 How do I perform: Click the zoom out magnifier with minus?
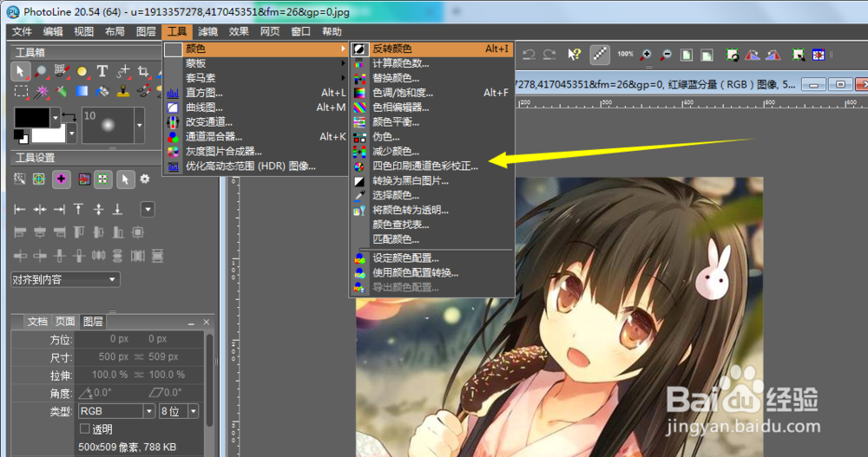click(666, 55)
